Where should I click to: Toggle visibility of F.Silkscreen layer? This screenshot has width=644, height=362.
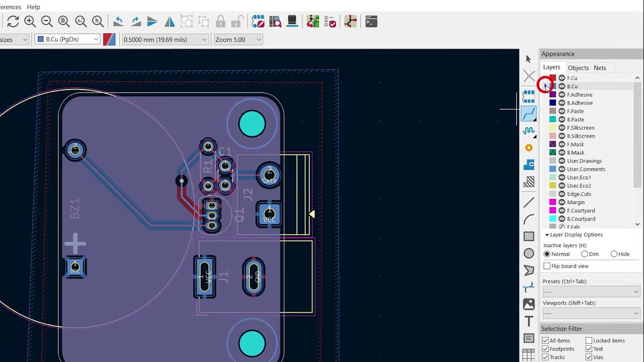coord(561,128)
